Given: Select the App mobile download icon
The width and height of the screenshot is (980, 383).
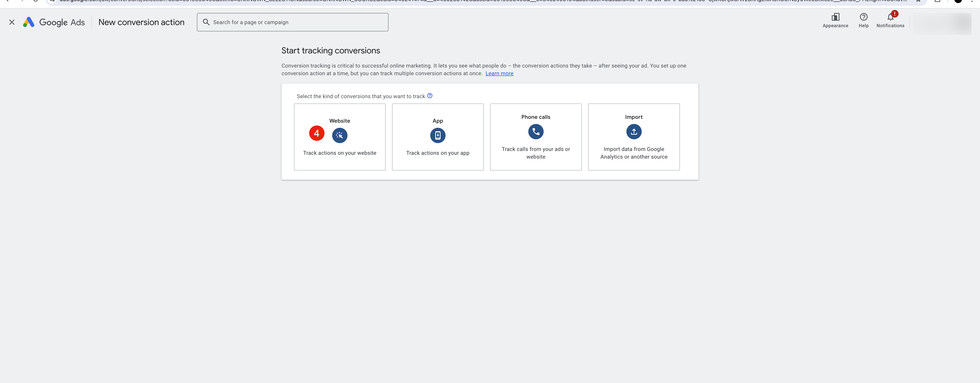Looking at the screenshot, I should tap(438, 135).
